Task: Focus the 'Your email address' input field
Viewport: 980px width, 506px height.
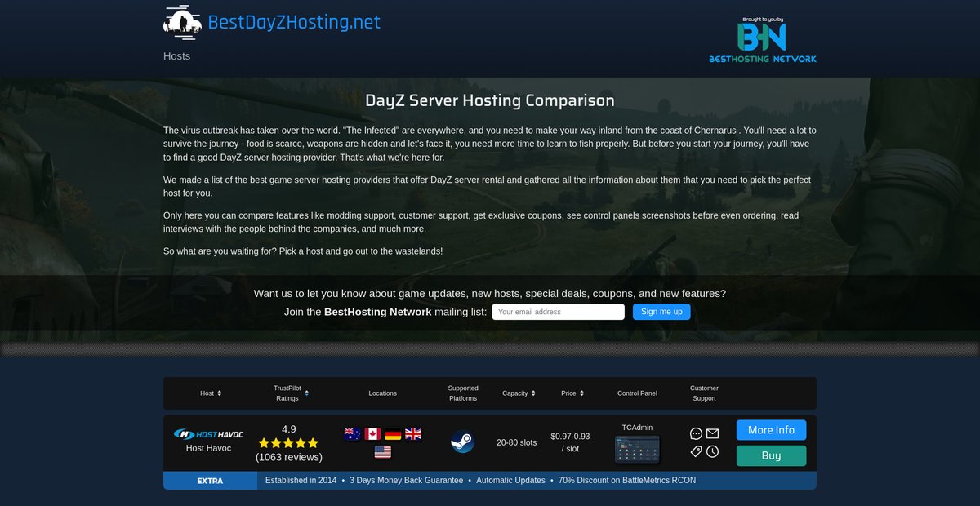Action: coord(558,312)
